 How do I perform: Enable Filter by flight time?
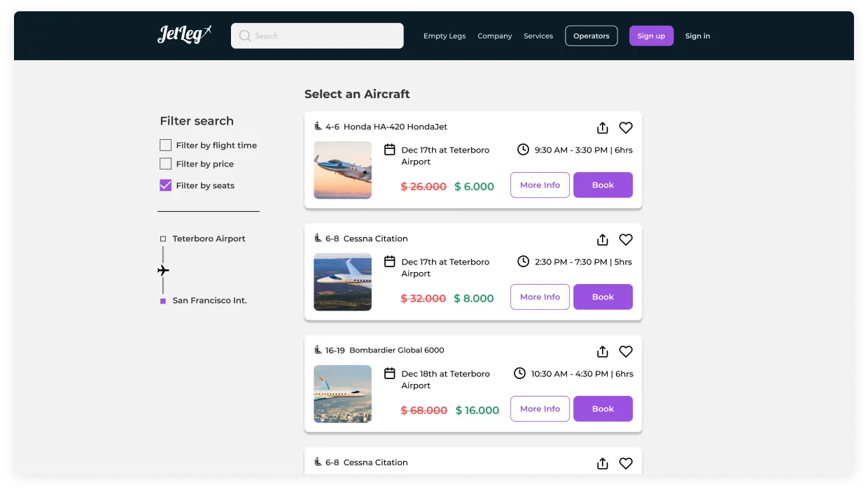point(166,145)
